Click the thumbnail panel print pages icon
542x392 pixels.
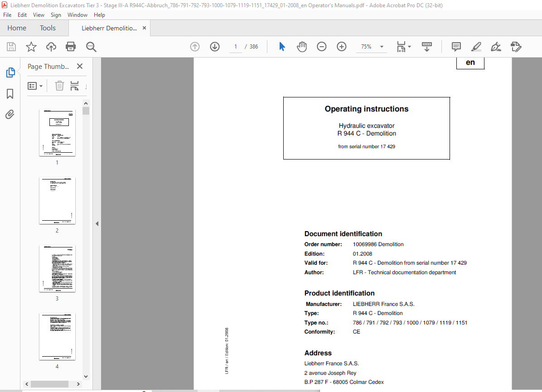point(74,85)
